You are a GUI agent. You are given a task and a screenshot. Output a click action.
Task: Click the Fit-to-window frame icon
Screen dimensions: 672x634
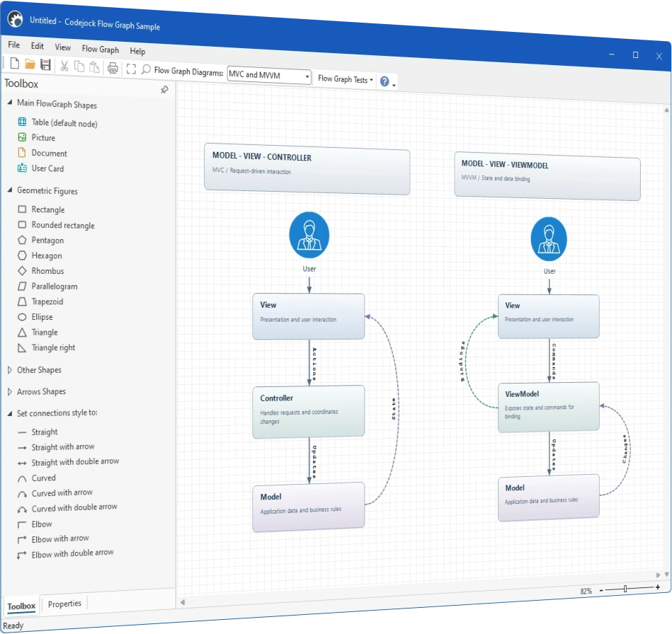[x=131, y=69]
